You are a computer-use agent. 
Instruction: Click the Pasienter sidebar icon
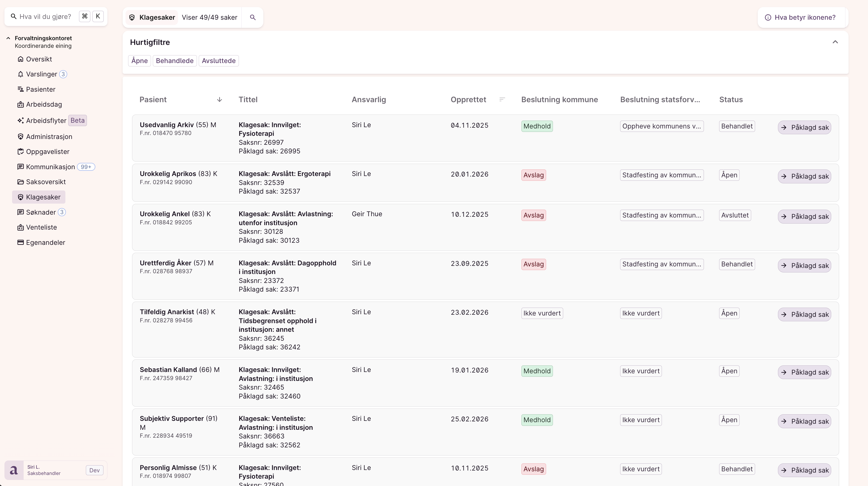click(20, 89)
